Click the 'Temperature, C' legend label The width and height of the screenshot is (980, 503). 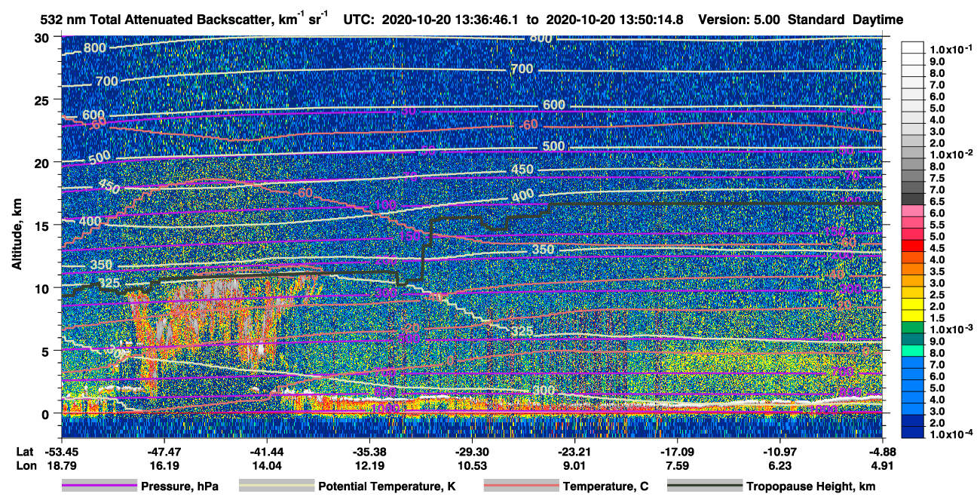605,486
